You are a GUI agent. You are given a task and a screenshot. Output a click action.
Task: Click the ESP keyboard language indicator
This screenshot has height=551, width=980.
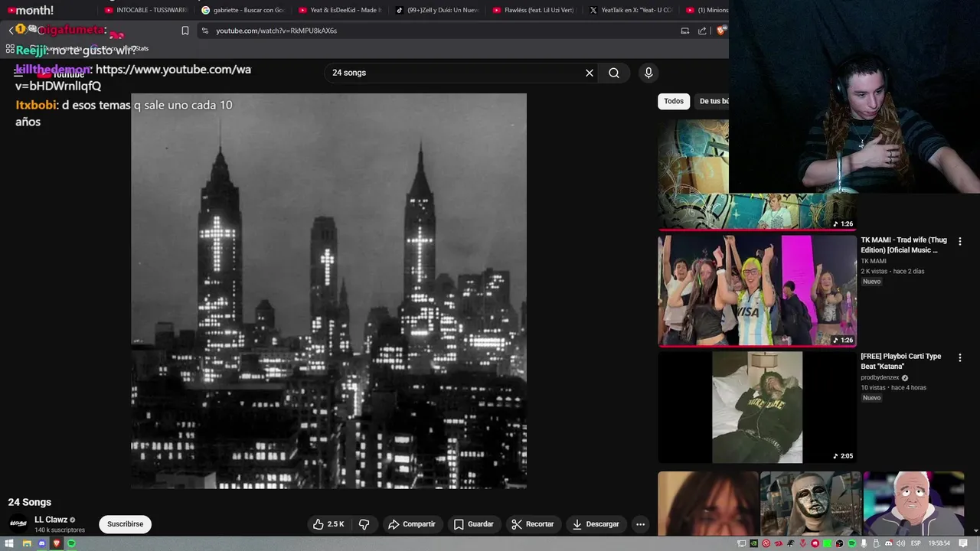click(916, 543)
